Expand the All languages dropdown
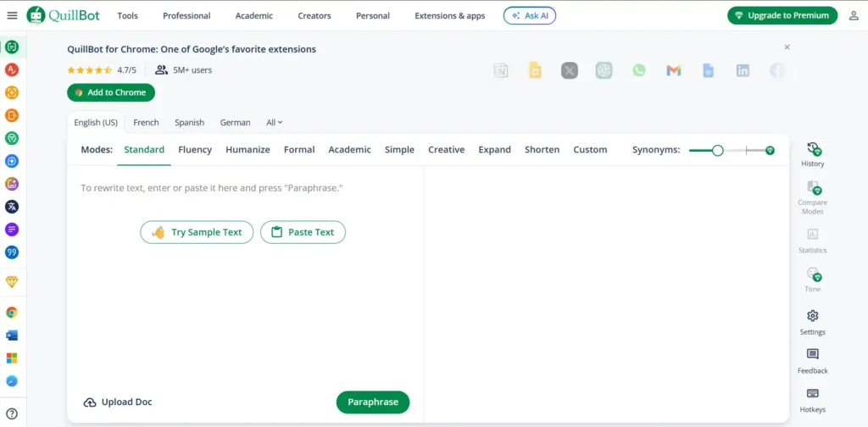Image resolution: width=868 pixels, height=427 pixels. click(275, 122)
